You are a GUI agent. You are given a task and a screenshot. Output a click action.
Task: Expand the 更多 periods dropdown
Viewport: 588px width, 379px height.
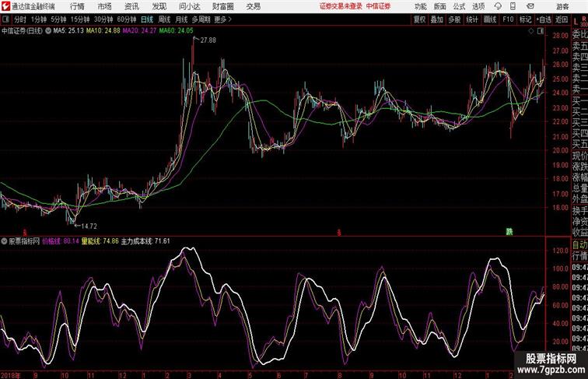pyautogui.click(x=223, y=19)
